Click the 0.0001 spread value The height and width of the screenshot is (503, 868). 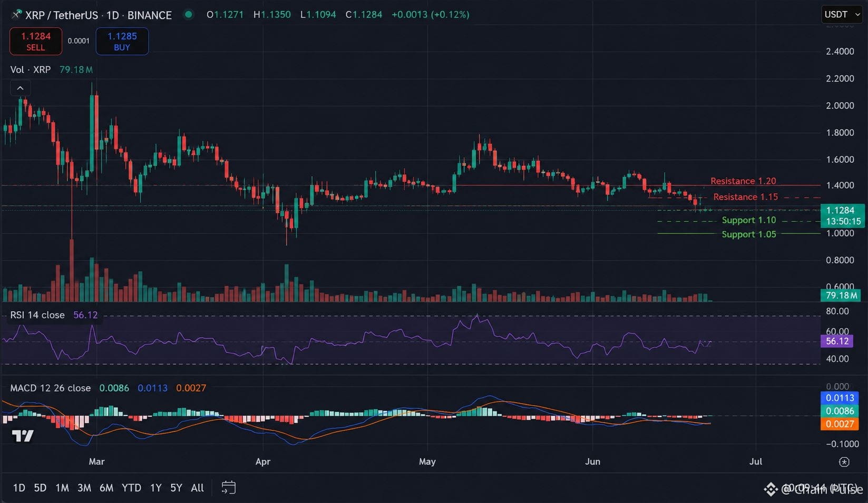click(79, 41)
